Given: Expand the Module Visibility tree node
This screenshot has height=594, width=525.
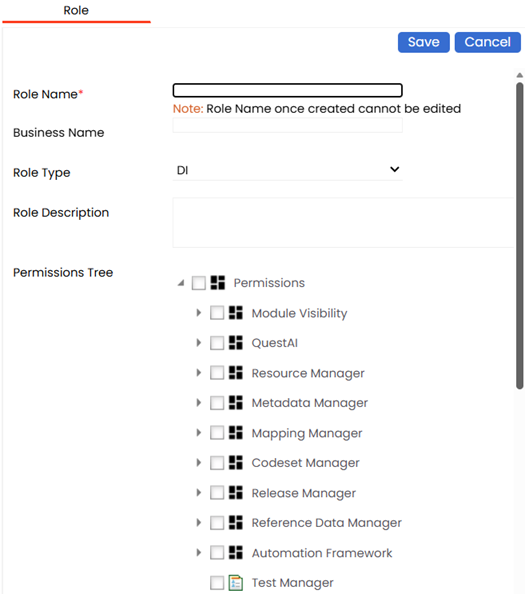Looking at the screenshot, I should point(198,313).
